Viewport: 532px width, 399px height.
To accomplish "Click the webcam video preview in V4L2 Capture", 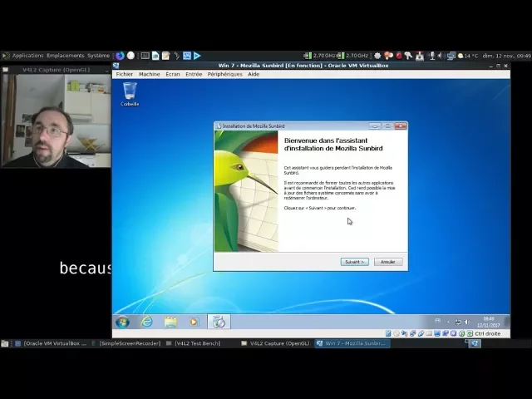I will pyautogui.click(x=56, y=121).
